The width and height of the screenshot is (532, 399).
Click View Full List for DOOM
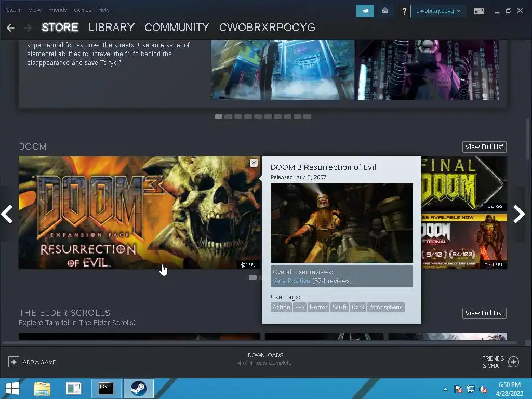[x=484, y=147]
